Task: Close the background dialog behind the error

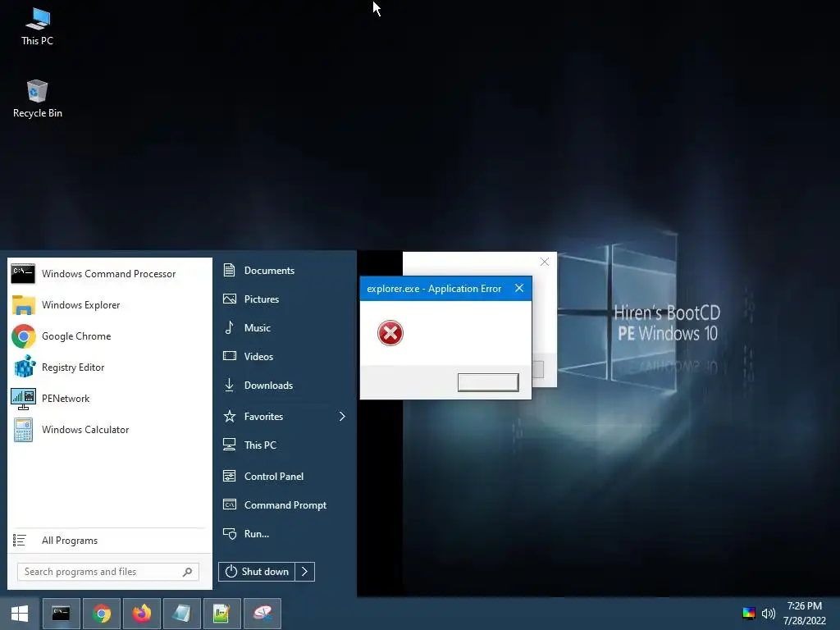Action: point(545,262)
